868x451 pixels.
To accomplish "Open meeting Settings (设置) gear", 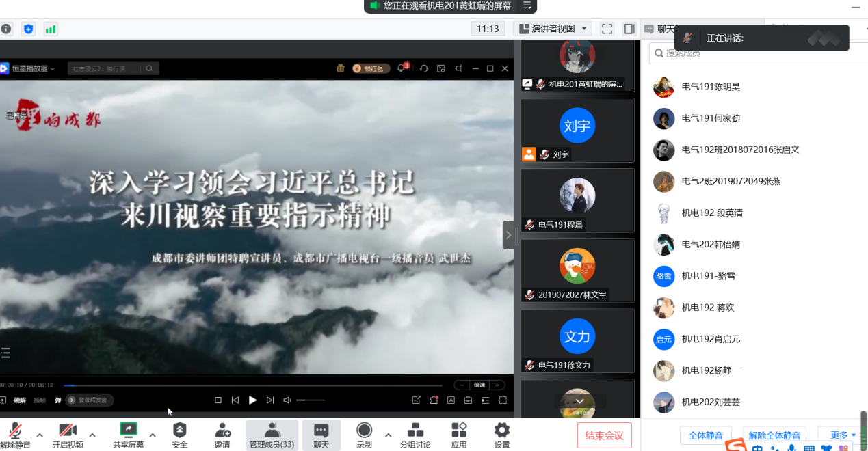I will 502,435.
